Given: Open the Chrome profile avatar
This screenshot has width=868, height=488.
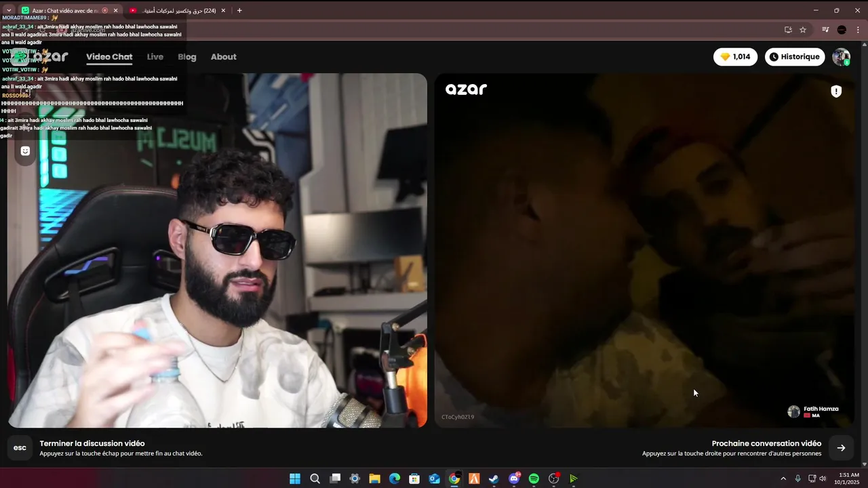Looking at the screenshot, I should [842, 30].
